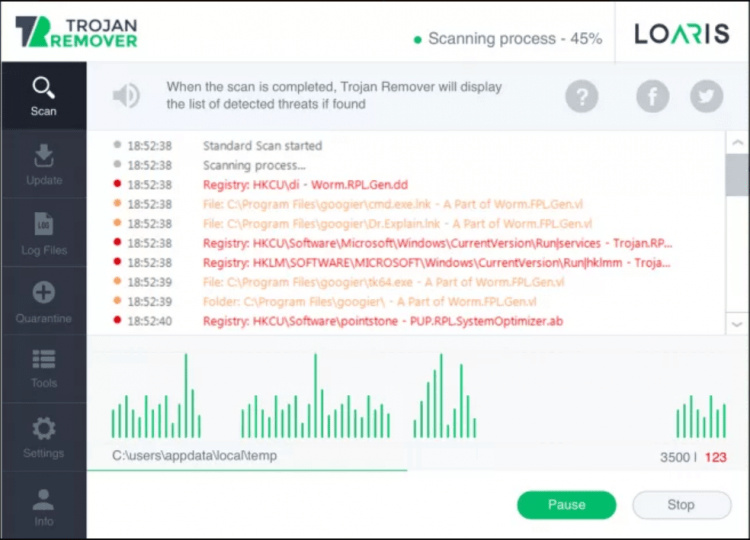Click scroll-down arrow of the log list
The height and width of the screenshot is (540, 750).
(737, 324)
